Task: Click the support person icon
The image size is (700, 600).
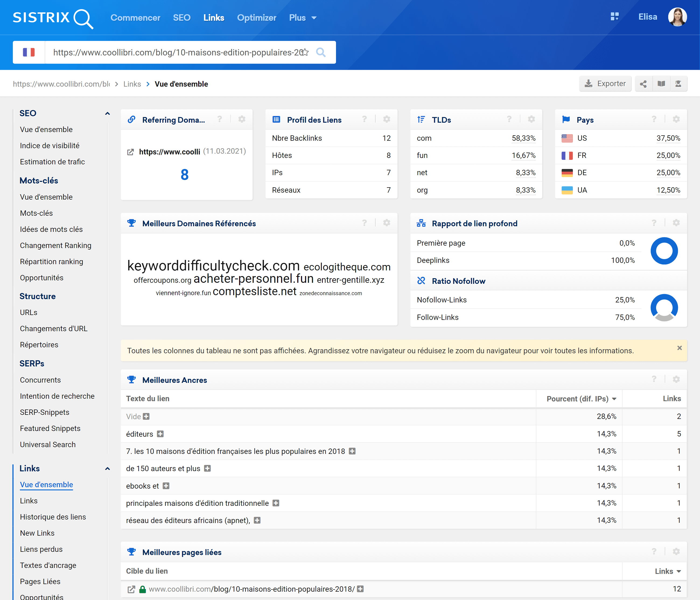Action: [678, 84]
